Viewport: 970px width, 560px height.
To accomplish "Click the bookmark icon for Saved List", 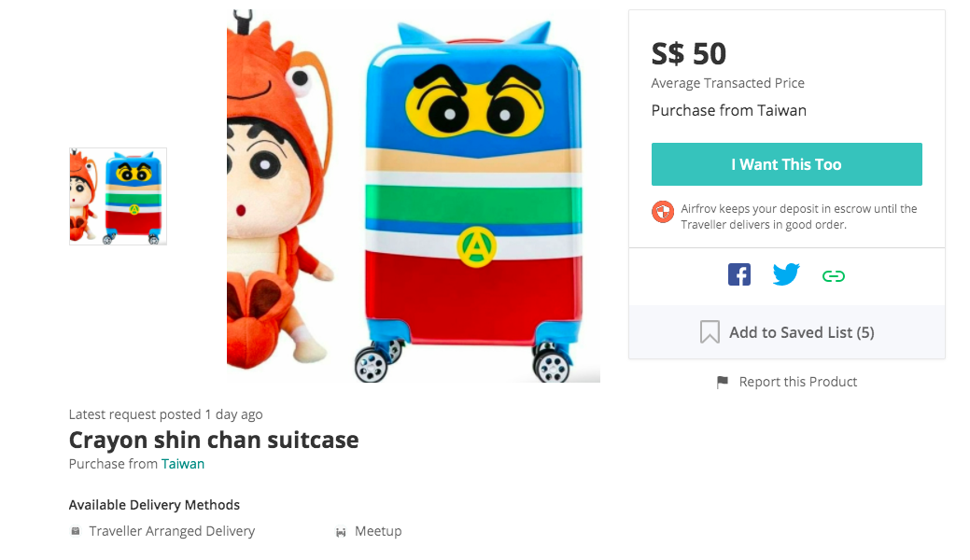I will point(710,332).
